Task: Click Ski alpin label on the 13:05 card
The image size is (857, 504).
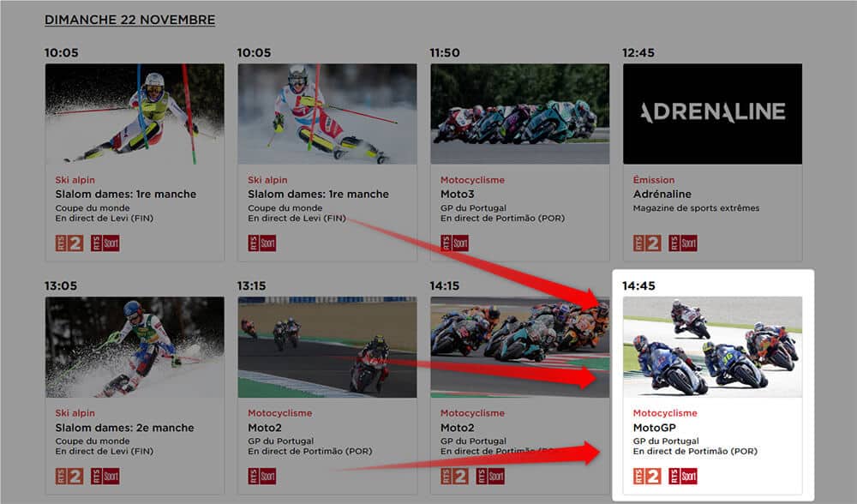Action: point(75,413)
